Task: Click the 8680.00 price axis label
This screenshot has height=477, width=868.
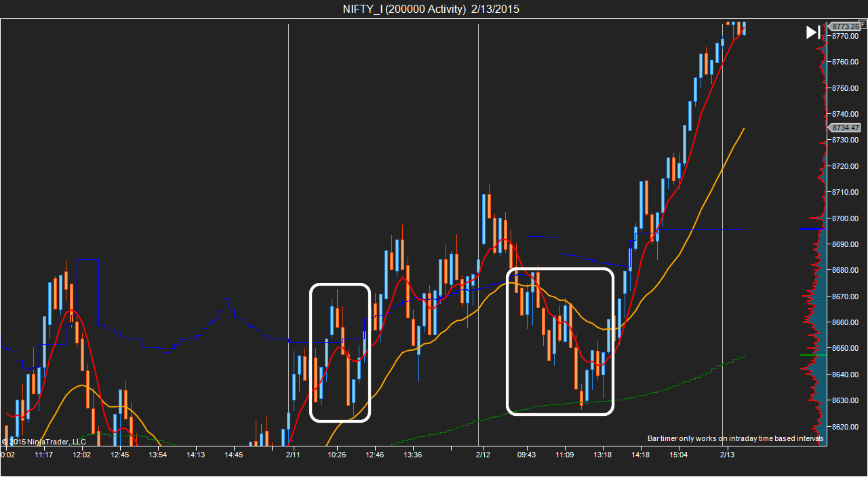Action: tap(845, 270)
